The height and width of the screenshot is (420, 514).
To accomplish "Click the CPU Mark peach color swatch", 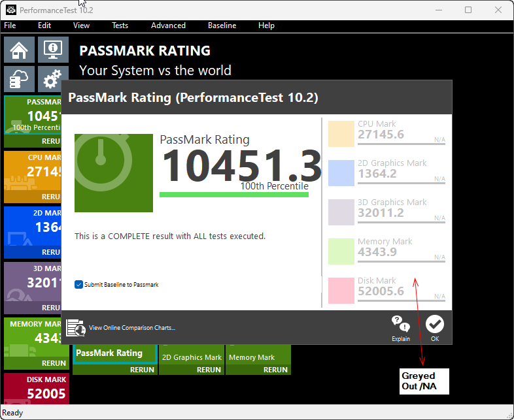I will click(x=341, y=133).
